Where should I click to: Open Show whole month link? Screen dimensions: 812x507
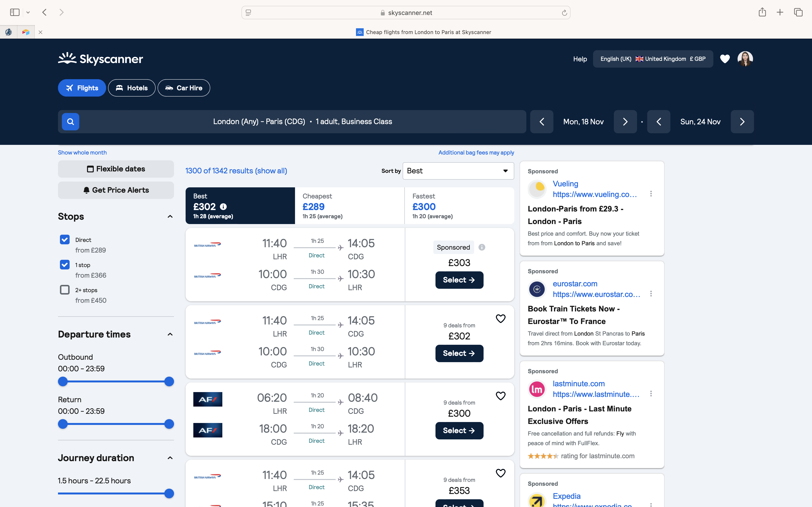(x=82, y=153)
